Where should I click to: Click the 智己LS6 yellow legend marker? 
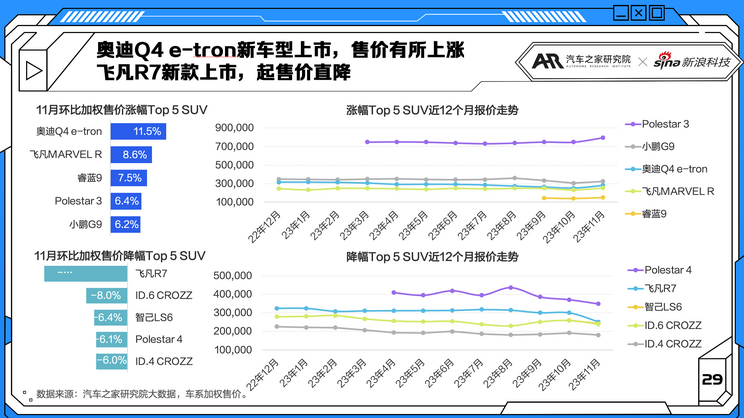tap(635, 307)
